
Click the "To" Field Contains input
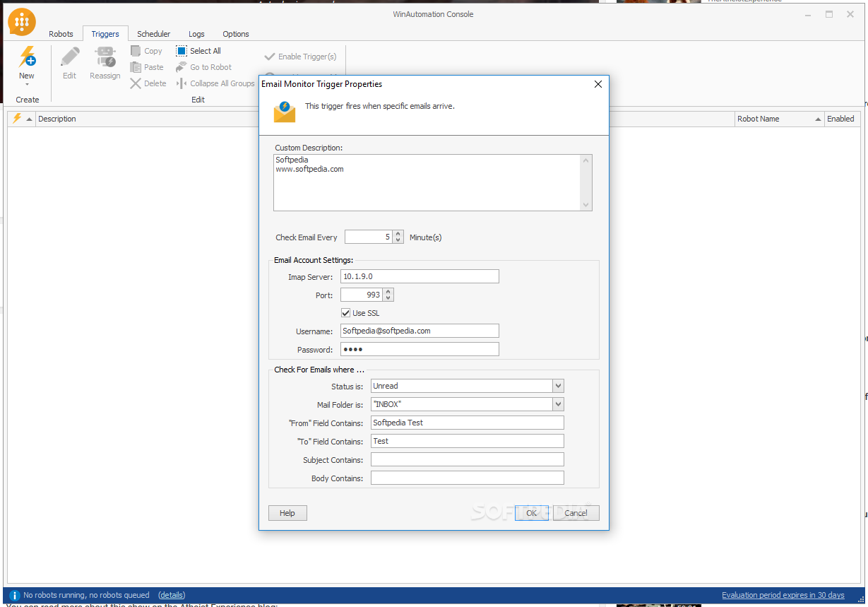coord(468,441)
